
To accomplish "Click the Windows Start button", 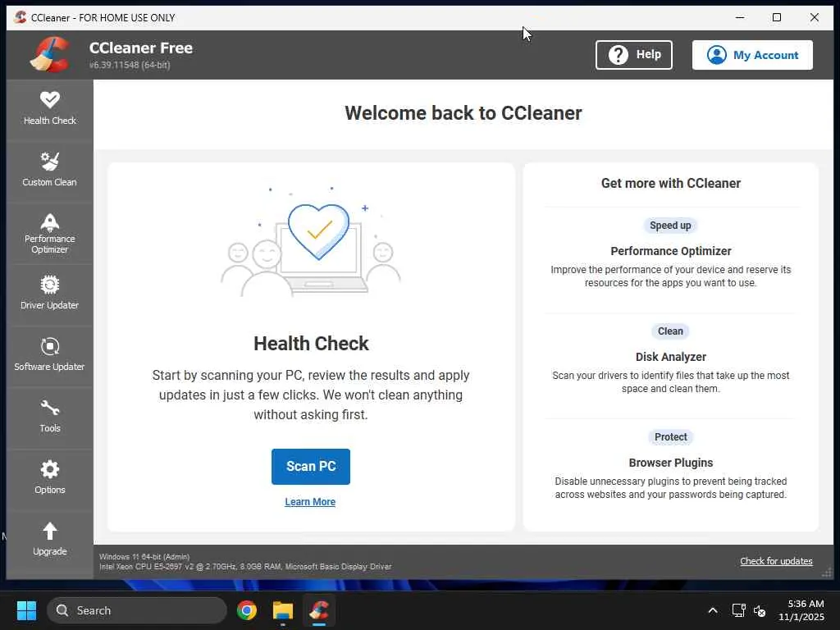I will 26,610.
